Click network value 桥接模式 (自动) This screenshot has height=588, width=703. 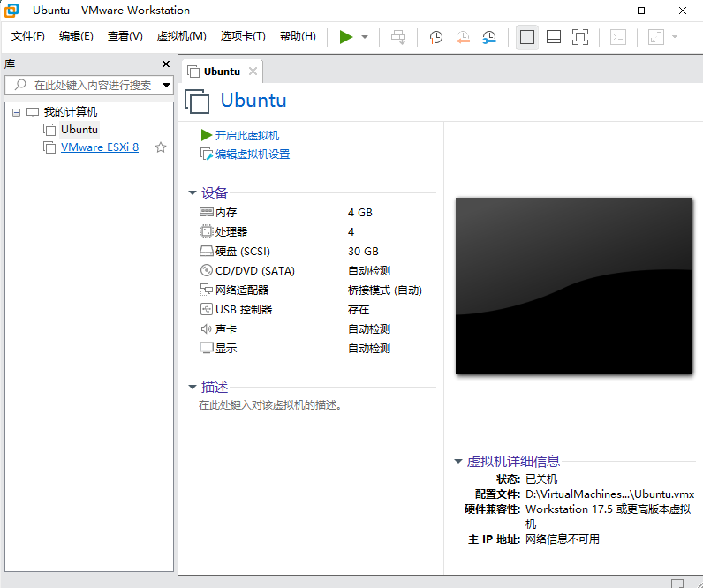(x=385, y=290)
